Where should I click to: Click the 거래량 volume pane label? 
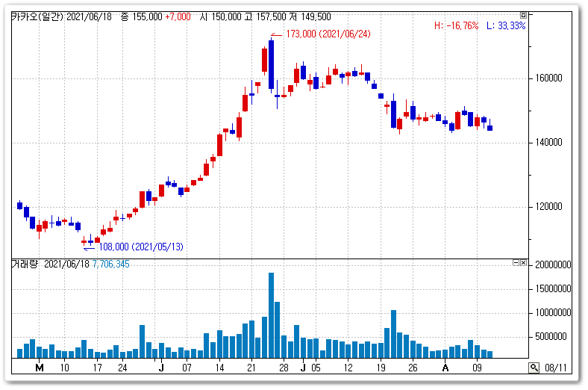coord(25,264)
